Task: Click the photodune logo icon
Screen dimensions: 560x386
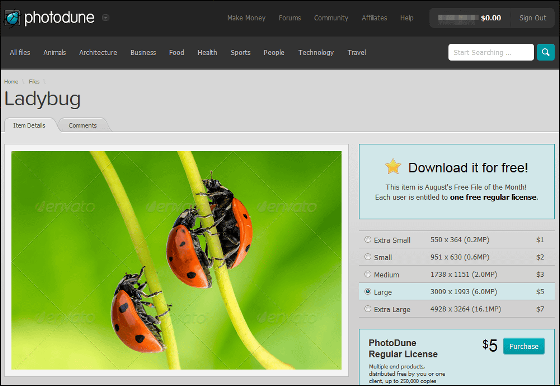Action: [x=12, y=17]
